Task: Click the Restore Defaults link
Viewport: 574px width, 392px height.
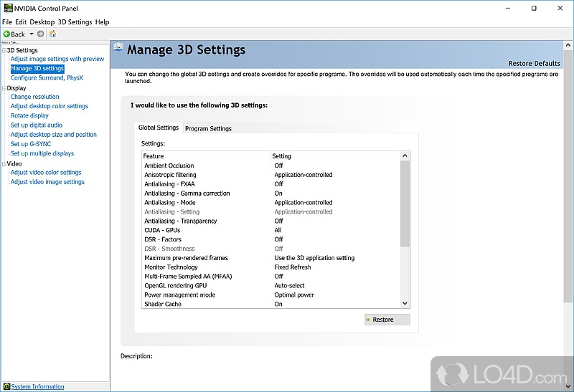Action: 534,64
